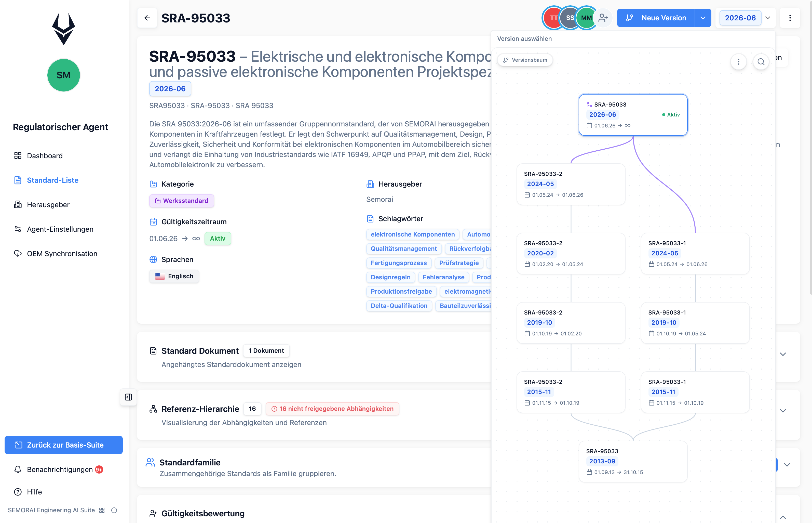Click the Englisch language chip
Screen dimensions: 812x523
point(174,276)
